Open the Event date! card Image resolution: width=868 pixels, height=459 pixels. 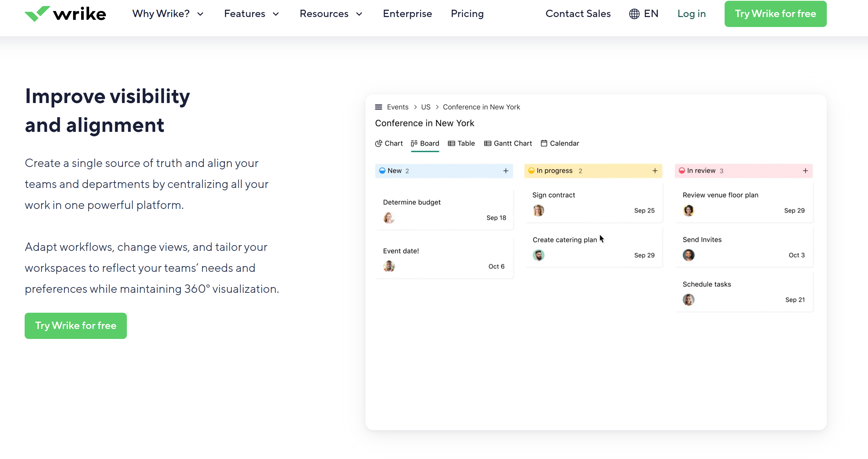click(x=444, y=258)
